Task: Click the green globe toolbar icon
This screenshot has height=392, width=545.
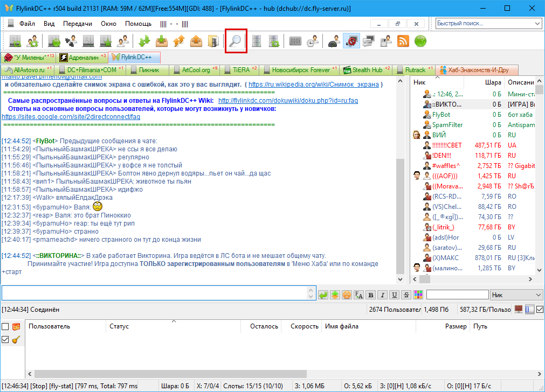Action: point(420,41)
